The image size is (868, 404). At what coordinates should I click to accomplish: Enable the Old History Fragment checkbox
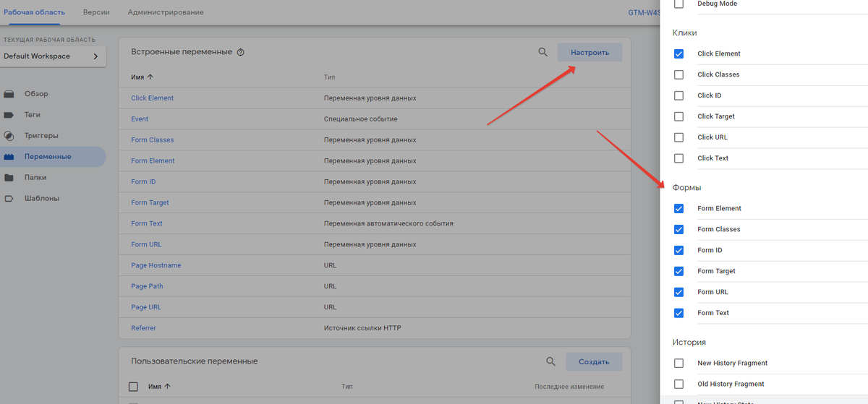(x=678, y=384)
